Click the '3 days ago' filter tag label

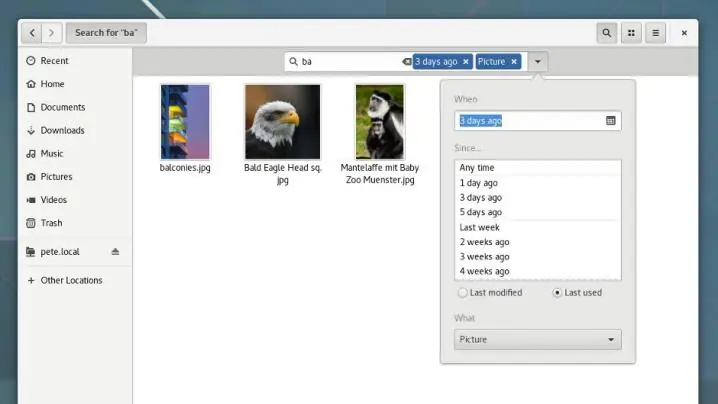click(436, 61)
